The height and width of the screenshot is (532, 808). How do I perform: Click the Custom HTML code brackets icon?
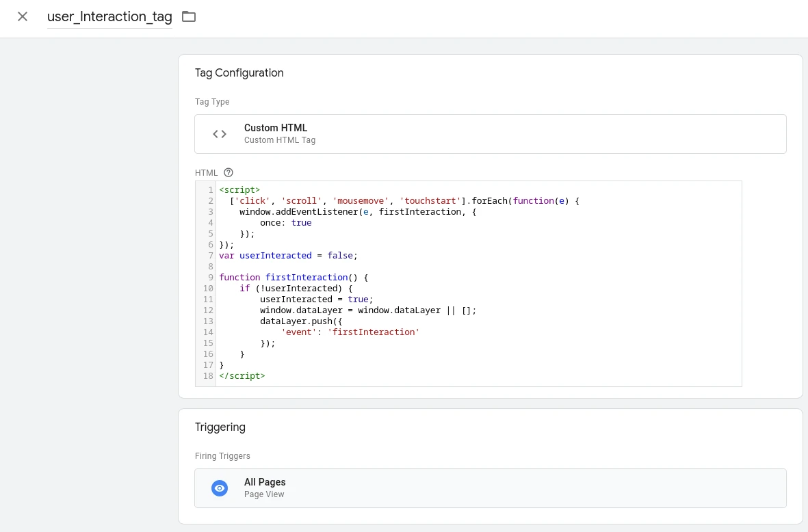coord(220,134)
